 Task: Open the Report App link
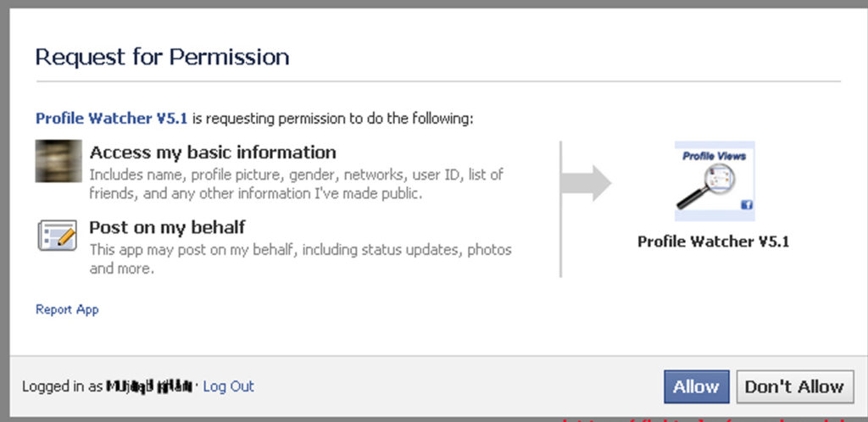click(67, 309)
